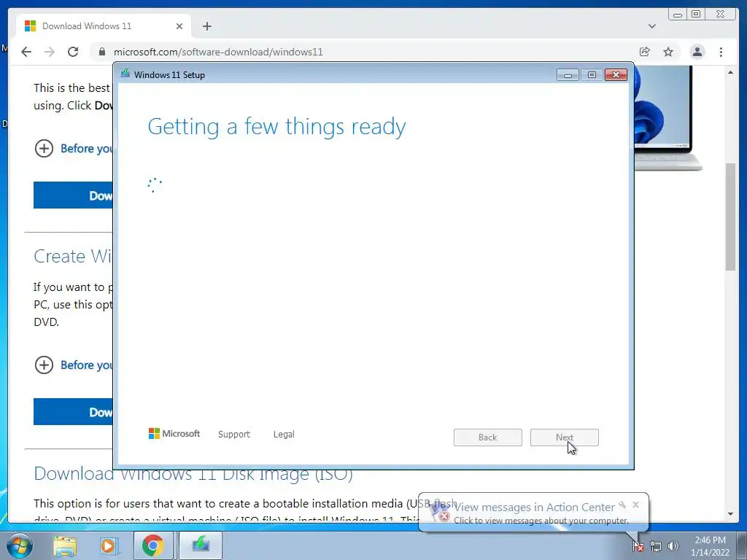The height and width of the screenshot is (560, 747).
Task: Click the Windows 11 Setup title bar icon
Action: [125, 74]
